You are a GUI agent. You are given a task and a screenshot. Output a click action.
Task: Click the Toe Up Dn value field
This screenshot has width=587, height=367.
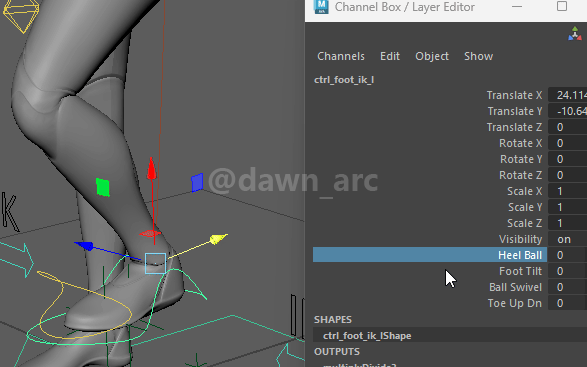(567, 303)
